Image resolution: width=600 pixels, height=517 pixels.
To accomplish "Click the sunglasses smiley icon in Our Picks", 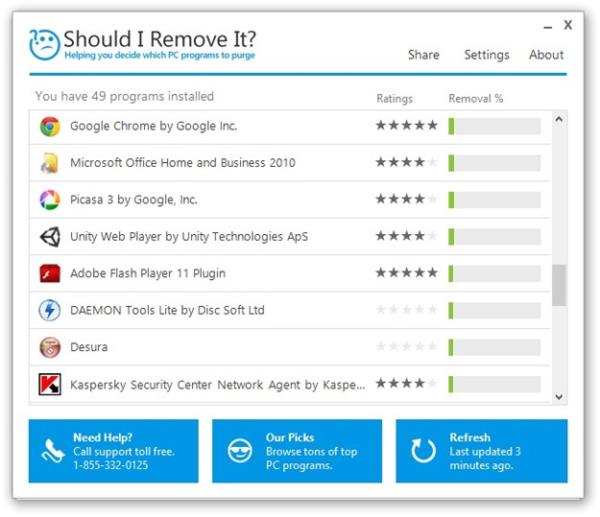I will click(240, 451).
